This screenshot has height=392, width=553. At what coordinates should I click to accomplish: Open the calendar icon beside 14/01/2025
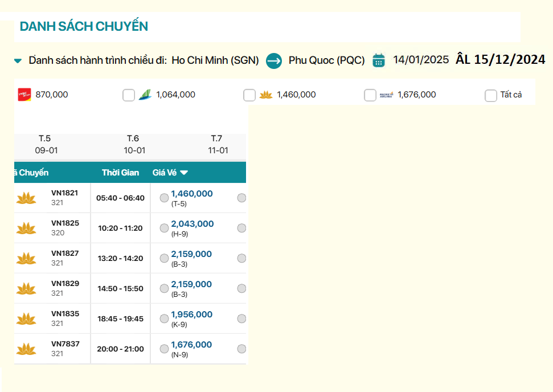pos(379,60)
